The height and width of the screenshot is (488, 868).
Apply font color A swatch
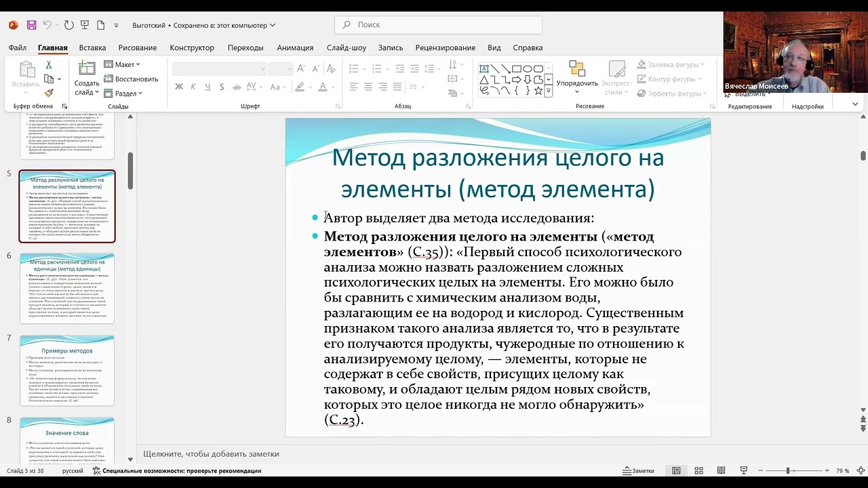(x=323, y=87)
